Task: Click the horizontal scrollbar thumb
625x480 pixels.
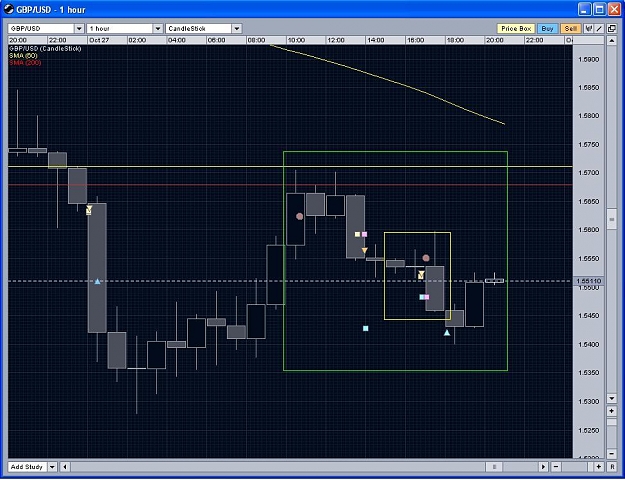Action: tap(495, 467)
